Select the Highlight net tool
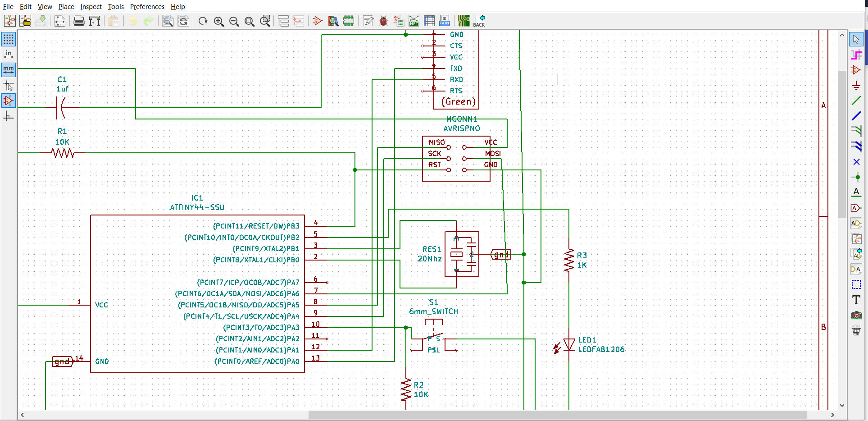The width and height of the screenshot is (868, 421). (x=856, y=55)
